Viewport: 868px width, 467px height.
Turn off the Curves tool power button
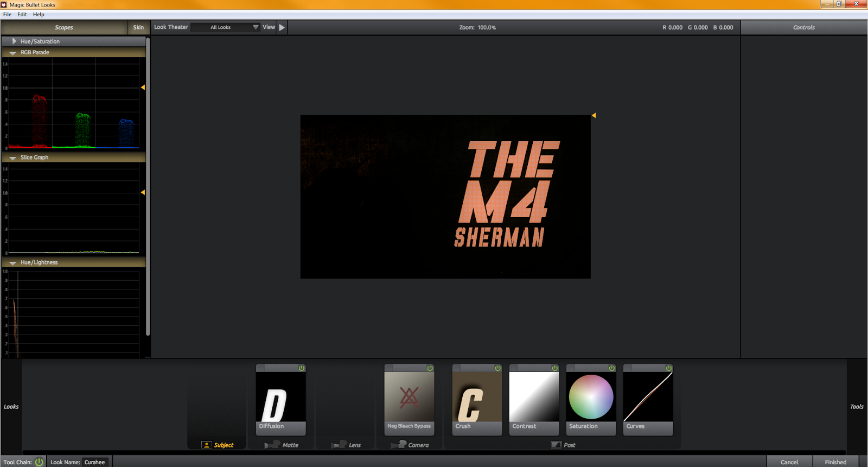(x=669, y=368)
